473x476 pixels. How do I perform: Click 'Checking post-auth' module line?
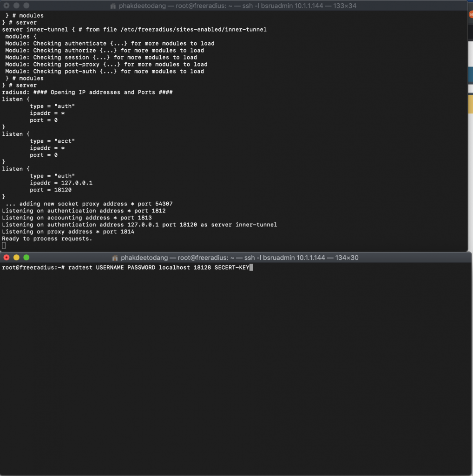[105, 71]
